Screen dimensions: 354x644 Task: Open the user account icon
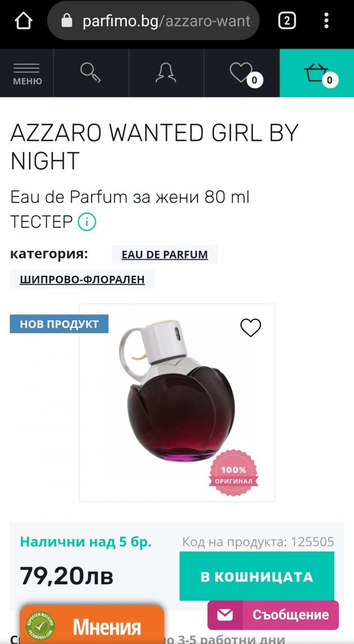click(x=166, y=73)
